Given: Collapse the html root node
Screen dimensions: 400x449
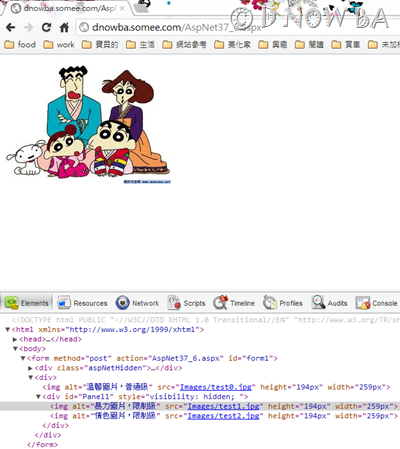Looking at the screenshot, I should pos(7,330).
